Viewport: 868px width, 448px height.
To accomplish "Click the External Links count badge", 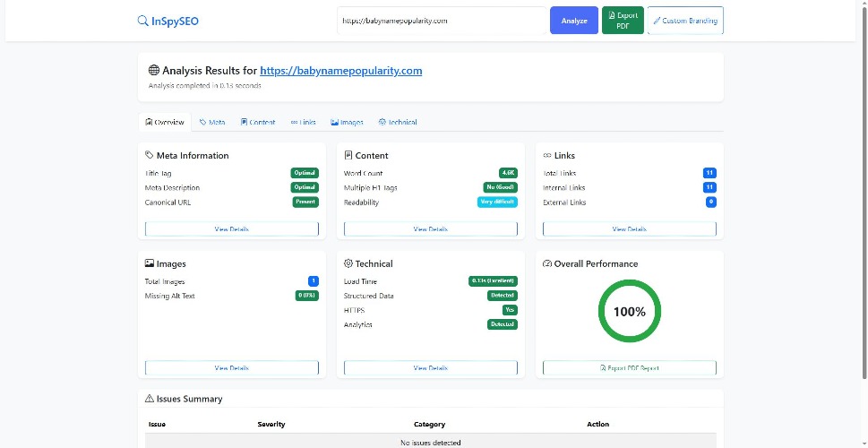I will coord(711,202).
